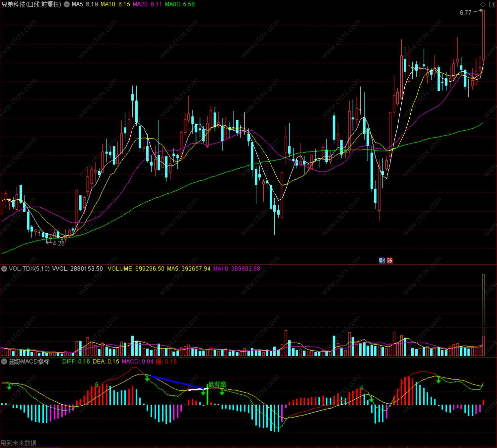Image resolution: width=497 pixels, height=448 pixels.
Task: Click the DEA: 0.15 value
Action: (x=106, y=361)
